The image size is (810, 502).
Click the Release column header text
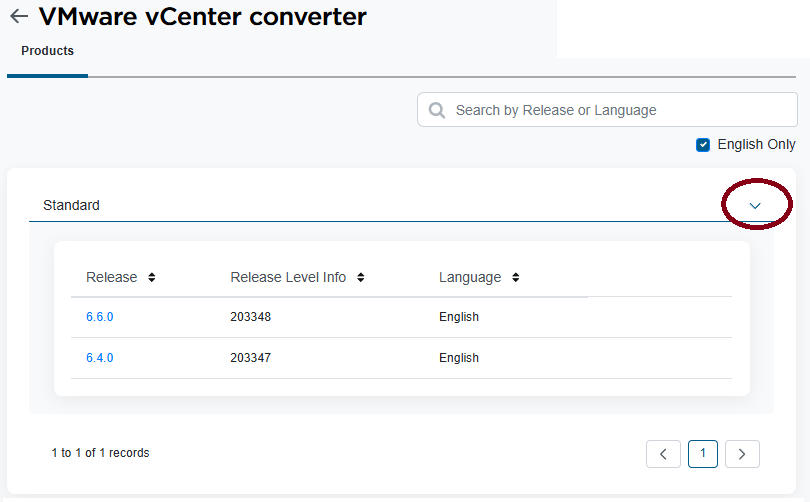112,277
